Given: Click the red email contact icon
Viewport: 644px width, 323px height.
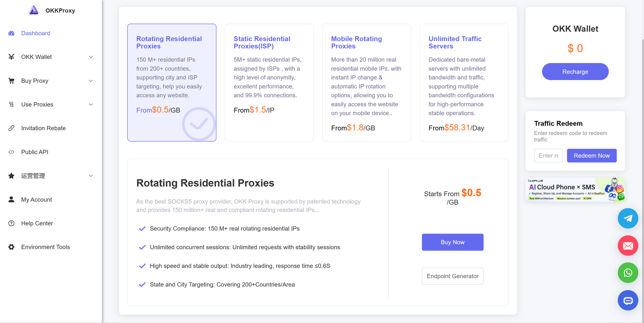Looking at the screenshot, I should coord(628,246).
